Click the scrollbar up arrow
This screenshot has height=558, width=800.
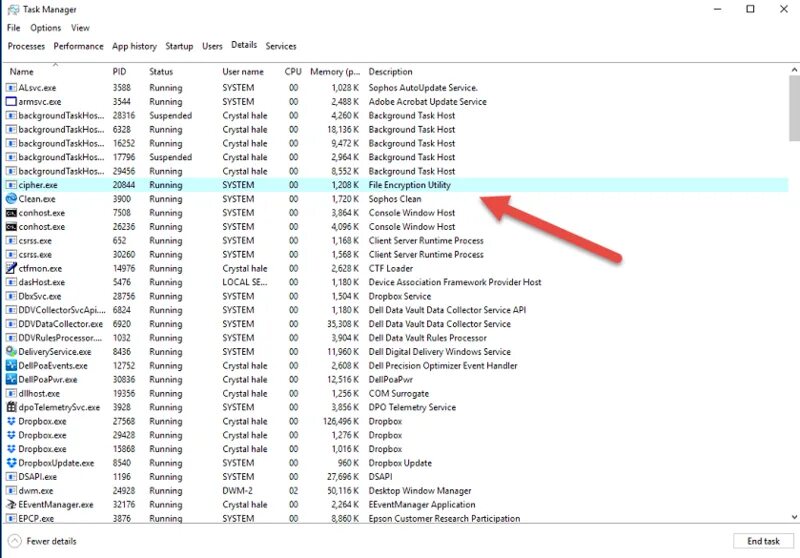pyautogui.click(x=794, y=69)
